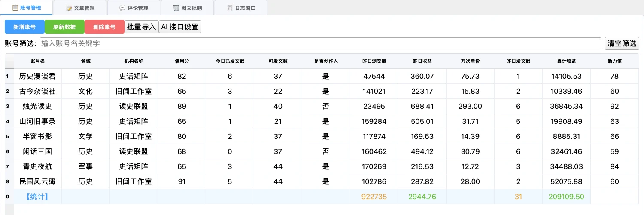Image resolution: width=644 pixels, height=215 pixels.
Task: Open the 图文批删 tab
Action: point(187,8)
